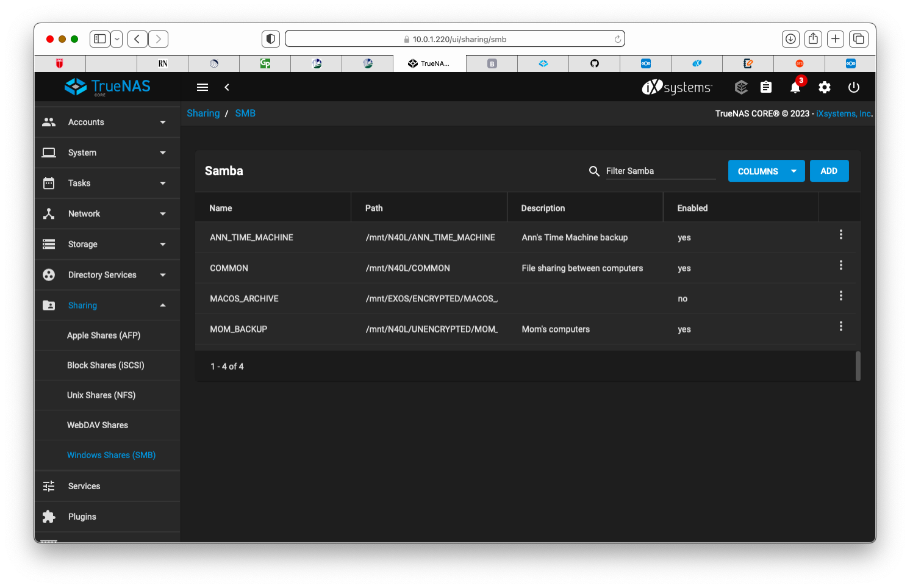Sort by the Name column header

pos(221,208)
